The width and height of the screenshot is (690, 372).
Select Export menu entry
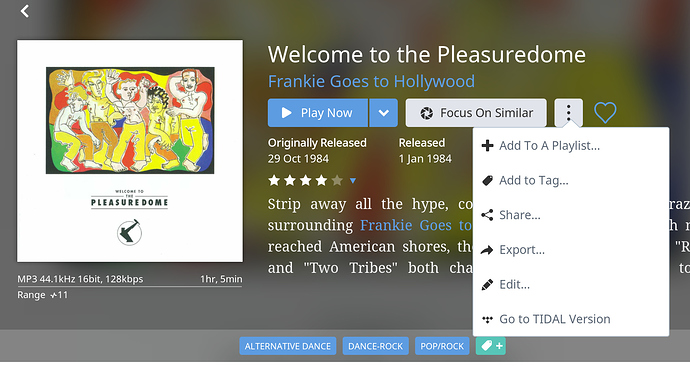click(x=571, y=250)
